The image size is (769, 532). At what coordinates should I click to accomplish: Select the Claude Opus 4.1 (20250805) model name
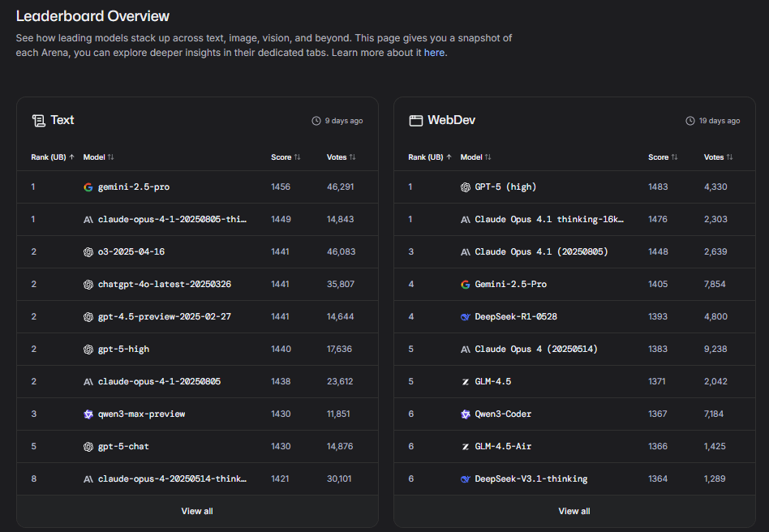pyautogui.click(x=541, y=252)
